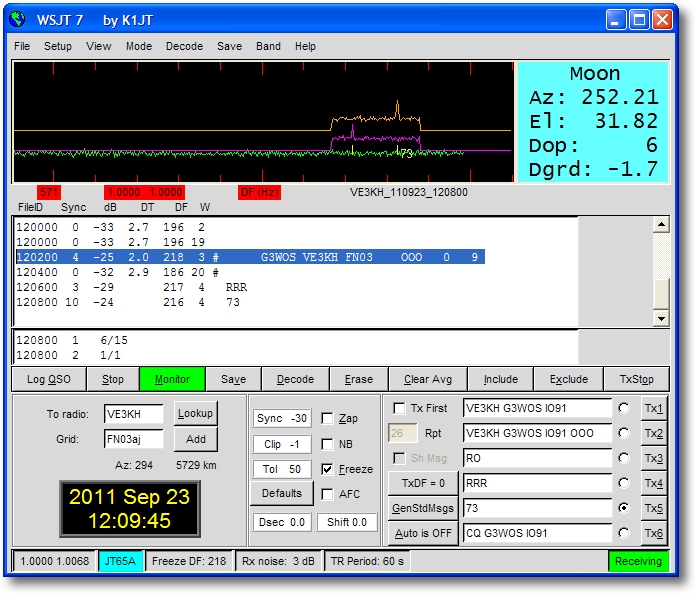Click the decode list scroll down arrow
This screenshot has width=696, height=594.
[x=661, y=318]
